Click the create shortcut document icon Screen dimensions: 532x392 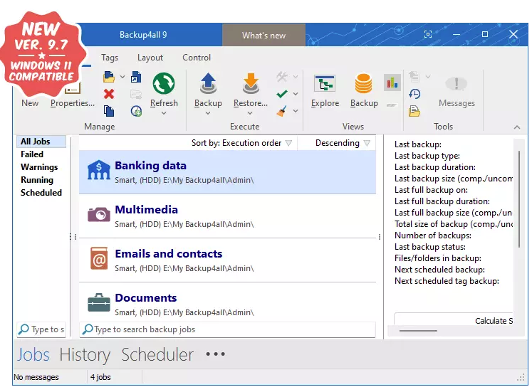tap(136, 78)
